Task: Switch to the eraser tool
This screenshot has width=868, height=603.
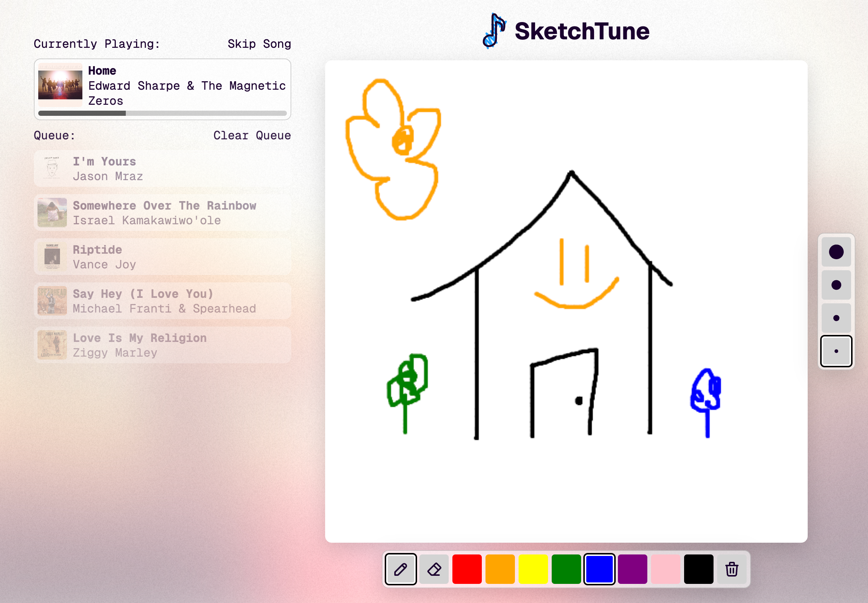Action: pos(434,569)
